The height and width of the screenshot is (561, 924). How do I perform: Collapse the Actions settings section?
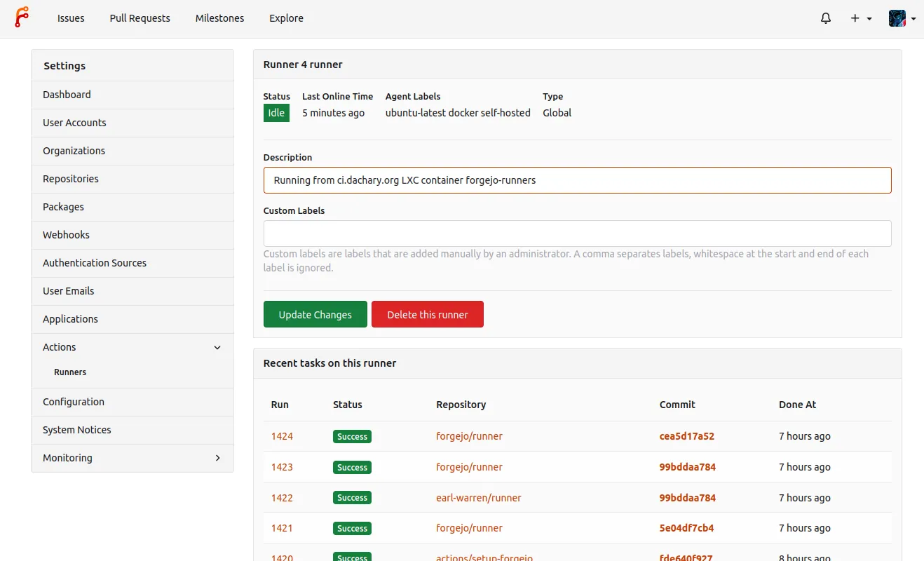pyautogui.click(x=217, y=347)
